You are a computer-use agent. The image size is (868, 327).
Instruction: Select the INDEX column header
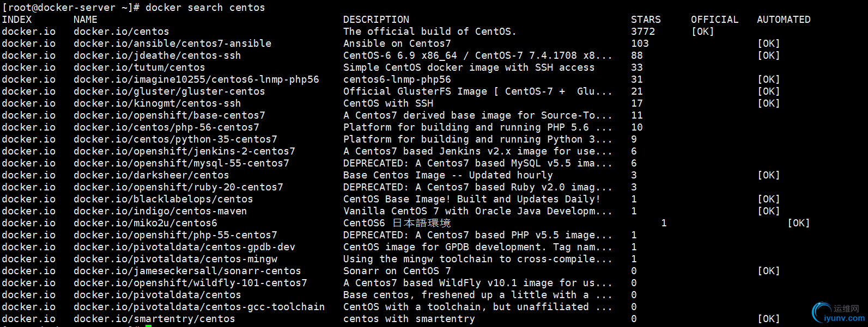(x=17, y=20)
